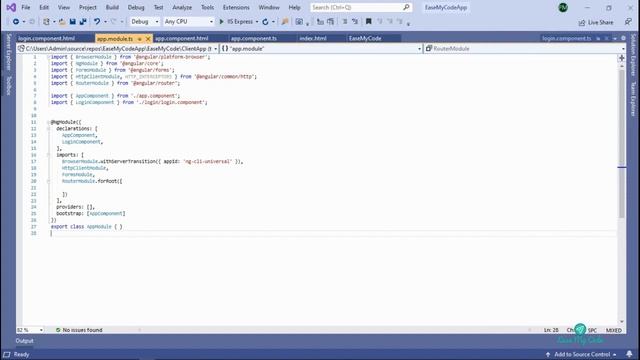
Task: Click the Redo arrow icon
Action: coord(113,22)
